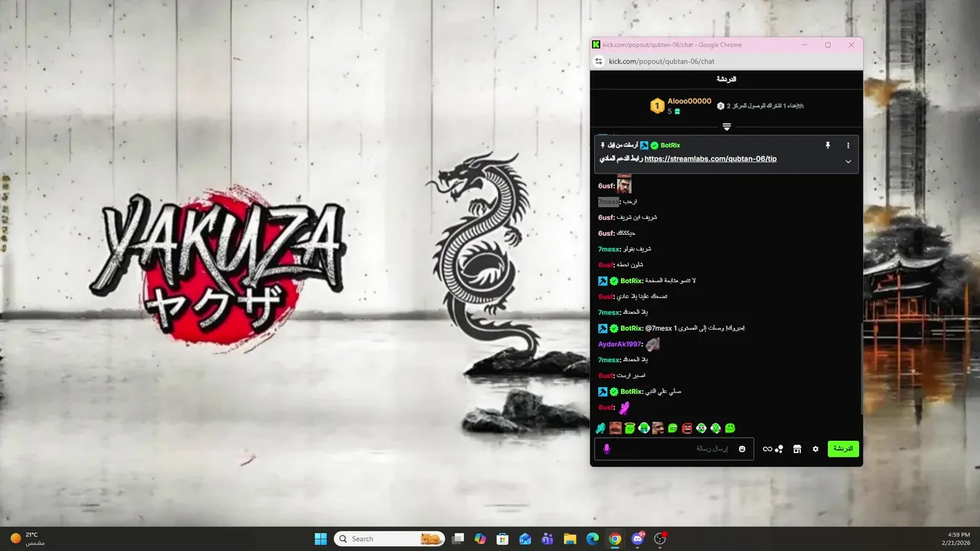This screenshot has width=980, height=551.
Task: Open File Explorer from taskbar
Action: (570, 539)
